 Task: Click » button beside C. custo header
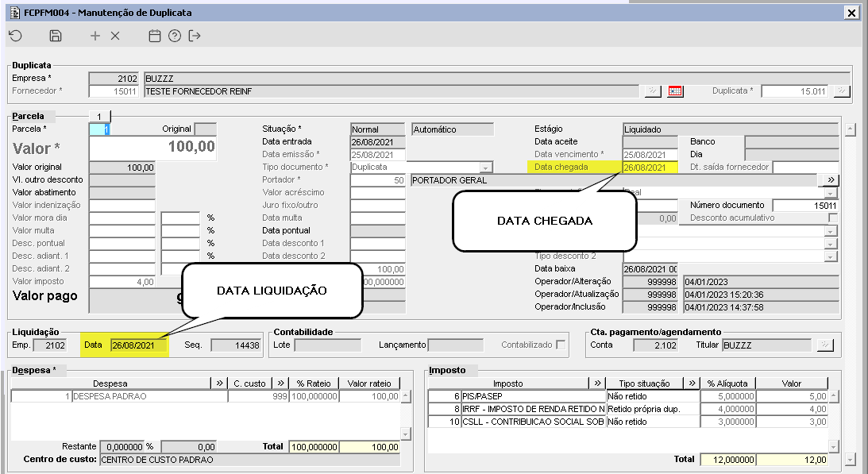pos(280,383)
